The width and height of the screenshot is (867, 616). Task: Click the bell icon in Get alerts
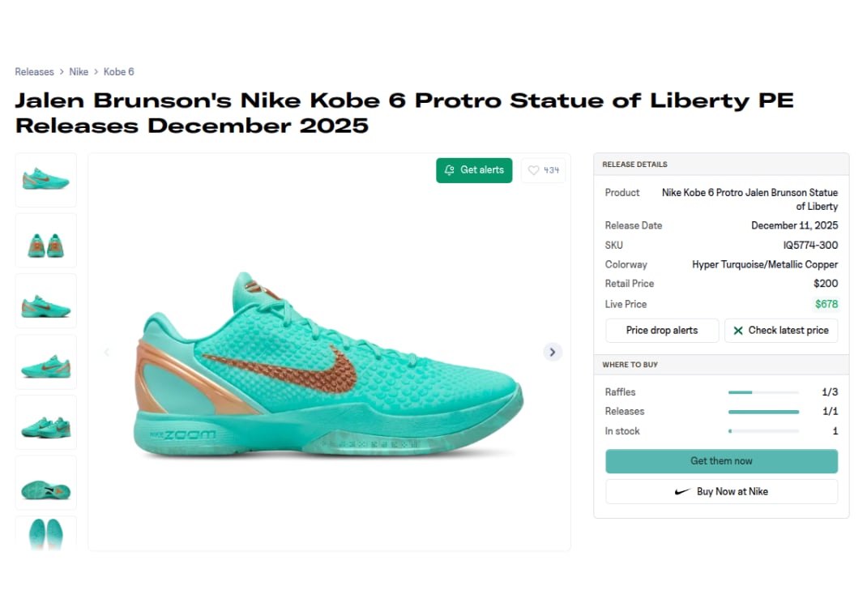[450, 170]
